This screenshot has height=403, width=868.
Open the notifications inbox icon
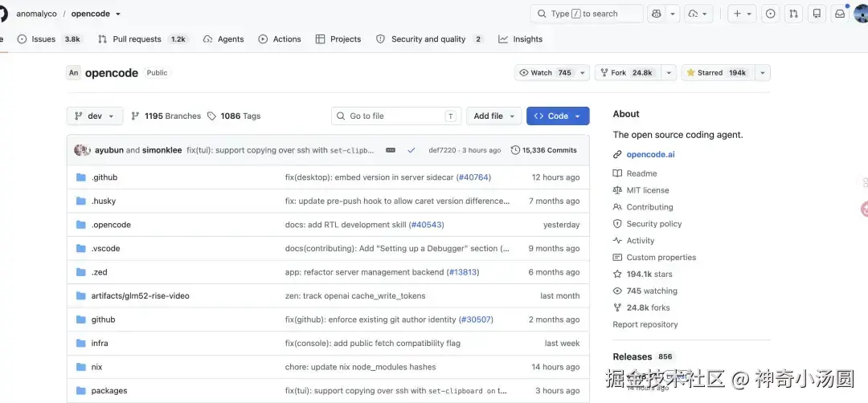coord(840,14)
